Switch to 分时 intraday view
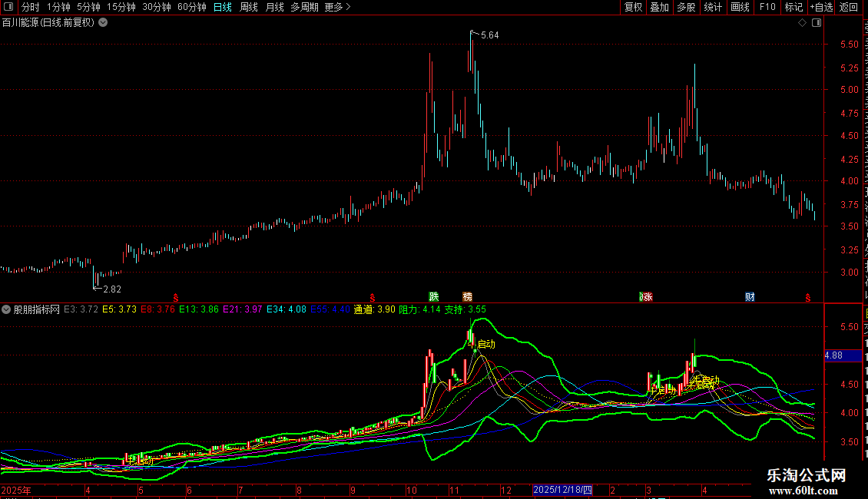This screenshot has height=499, width=868. tap(31, 7)
